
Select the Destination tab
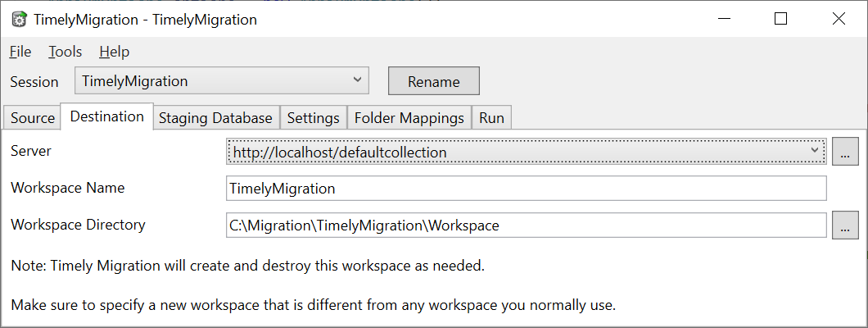point(106,116)
